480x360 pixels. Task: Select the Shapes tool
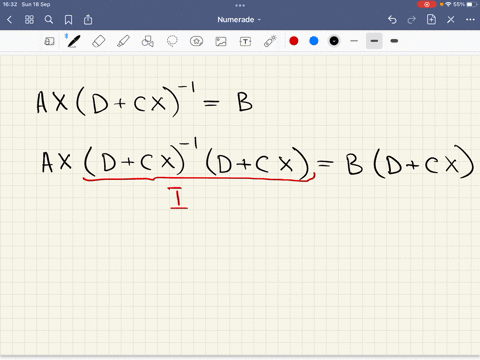tap(148, 41)
